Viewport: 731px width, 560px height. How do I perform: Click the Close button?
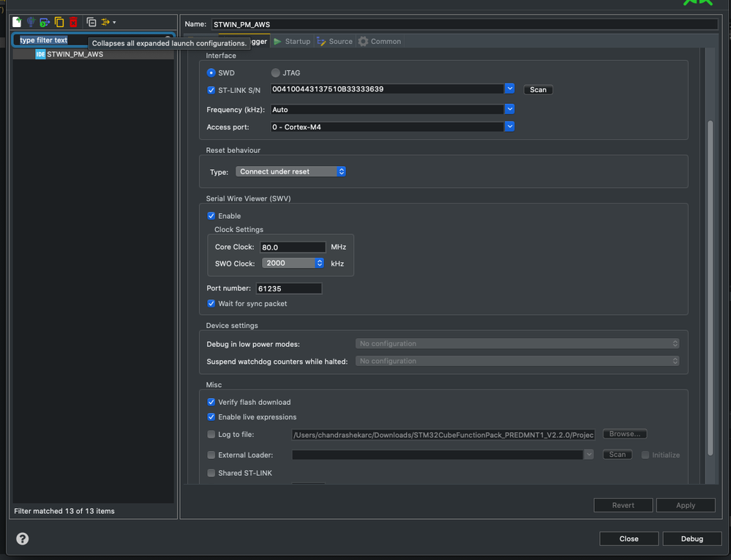[629, 539]
